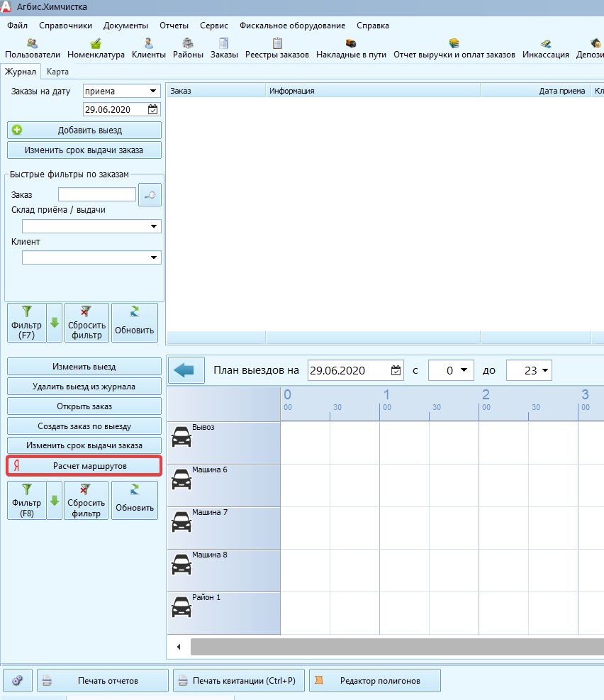The width and height of the screenshot is (604, 700).
Task: Click the Открыть заказ button
Action: 84,406
